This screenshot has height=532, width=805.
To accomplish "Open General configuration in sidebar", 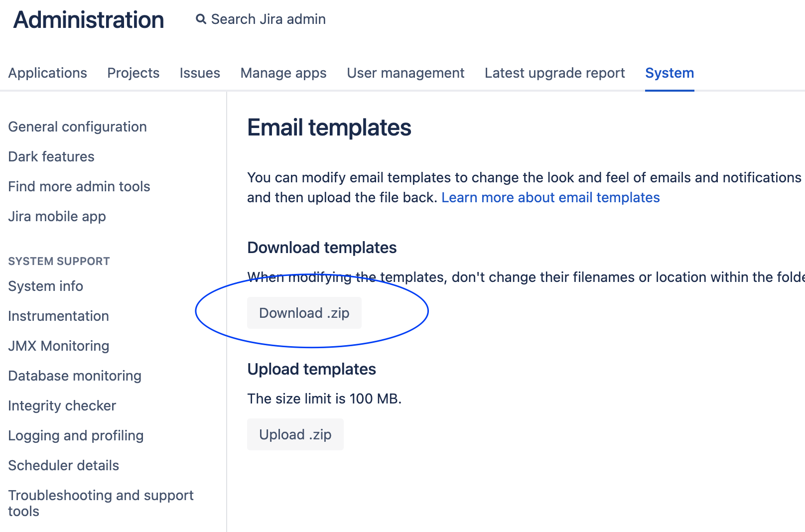I will [x=78, y=127].
